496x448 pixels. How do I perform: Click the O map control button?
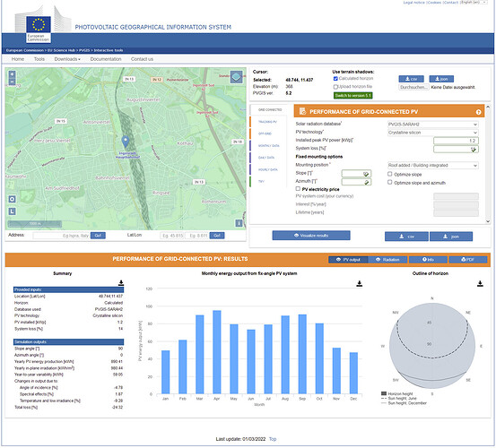coord(12,199)
